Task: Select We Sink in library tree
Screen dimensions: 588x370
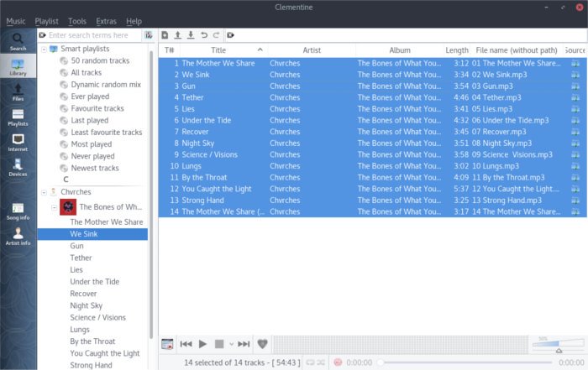Action: (92, 234)
